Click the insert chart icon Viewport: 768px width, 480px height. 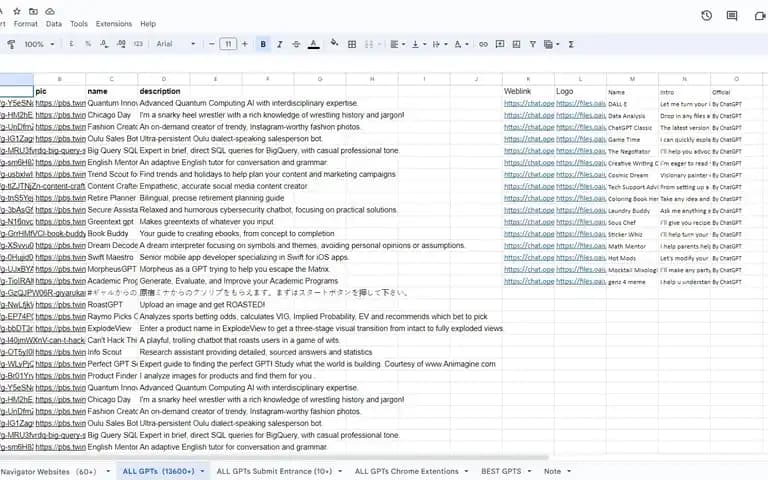tap(516, 44)
